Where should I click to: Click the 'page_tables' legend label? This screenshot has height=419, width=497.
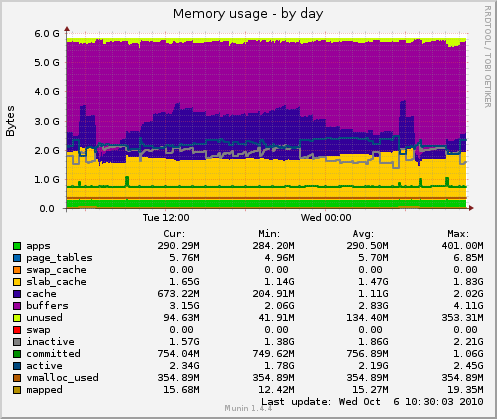[59, 258]
